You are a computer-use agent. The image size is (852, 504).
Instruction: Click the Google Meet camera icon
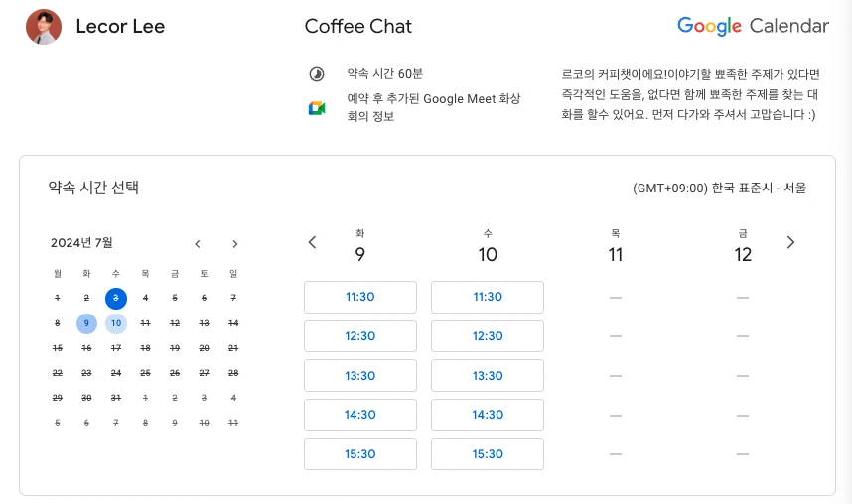point(317,108)
